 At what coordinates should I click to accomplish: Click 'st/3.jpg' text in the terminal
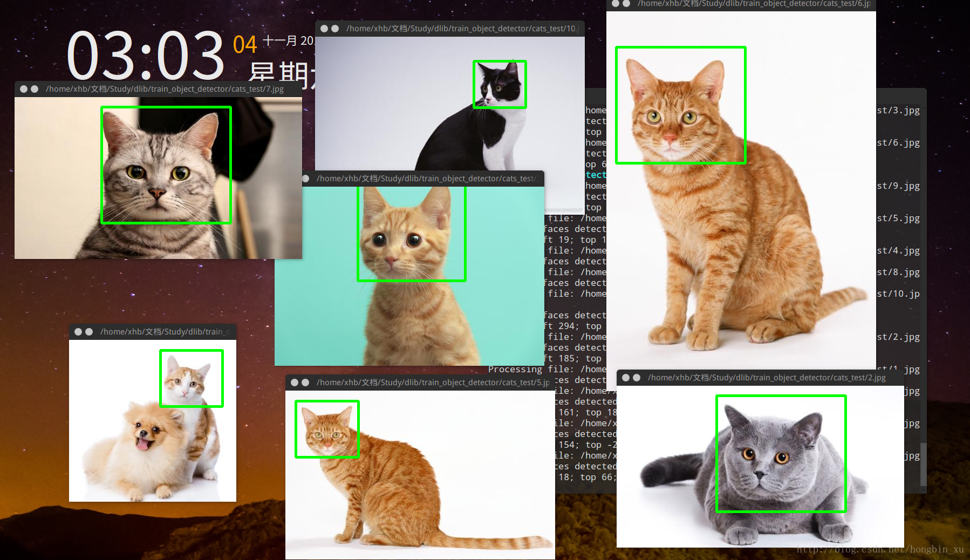(898, 111)
